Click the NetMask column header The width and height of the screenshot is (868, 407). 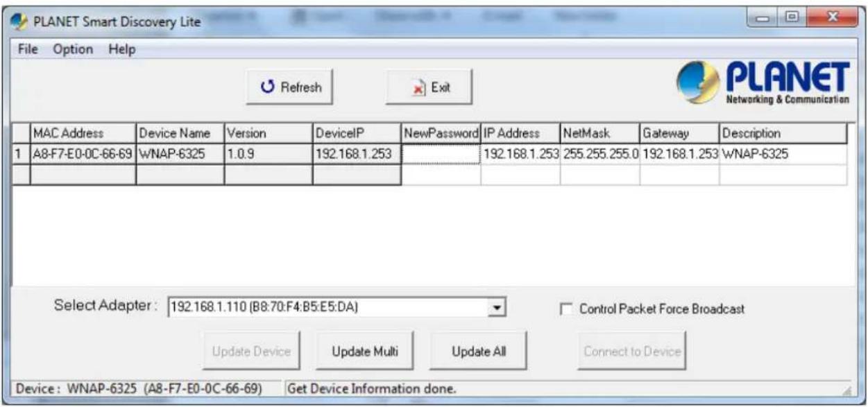coord(600,133)
